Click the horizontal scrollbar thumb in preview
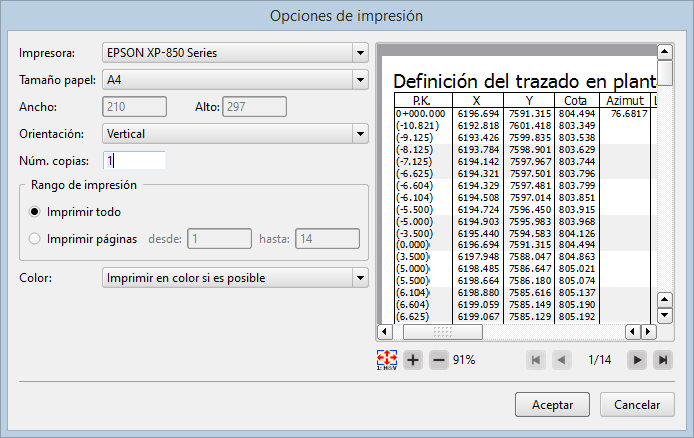Screen dimensions: 694x438 coord(443,331)
